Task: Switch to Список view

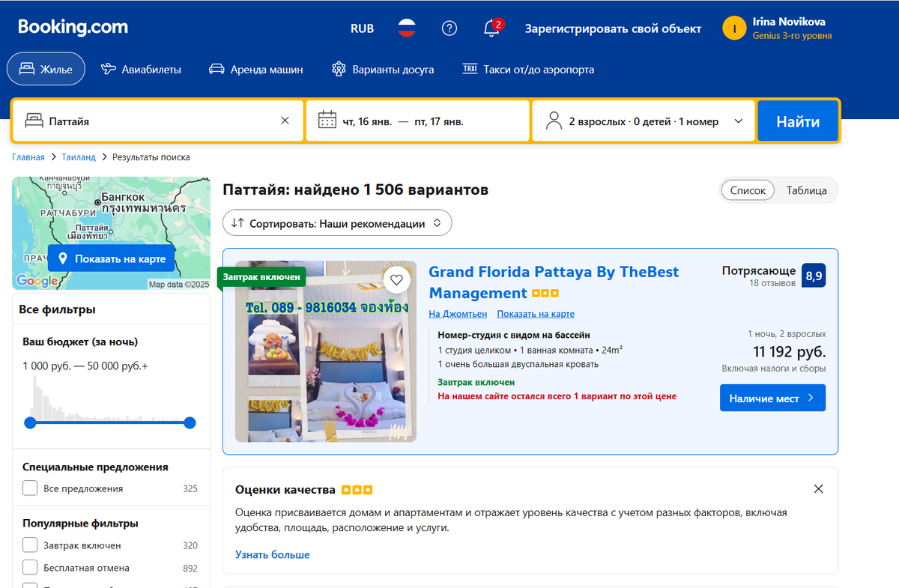Action: pyautogui.click(x=748, y=190)
